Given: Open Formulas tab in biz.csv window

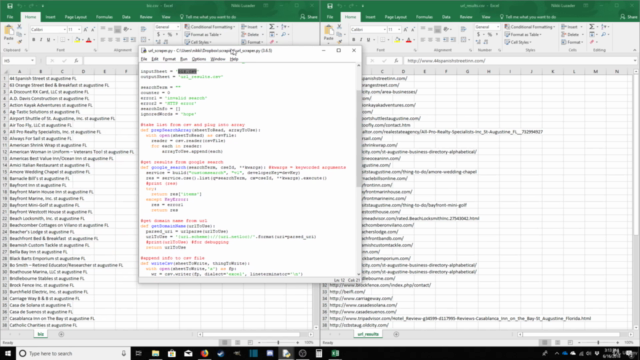Looking at the screenshot, I should coord(104,17).
